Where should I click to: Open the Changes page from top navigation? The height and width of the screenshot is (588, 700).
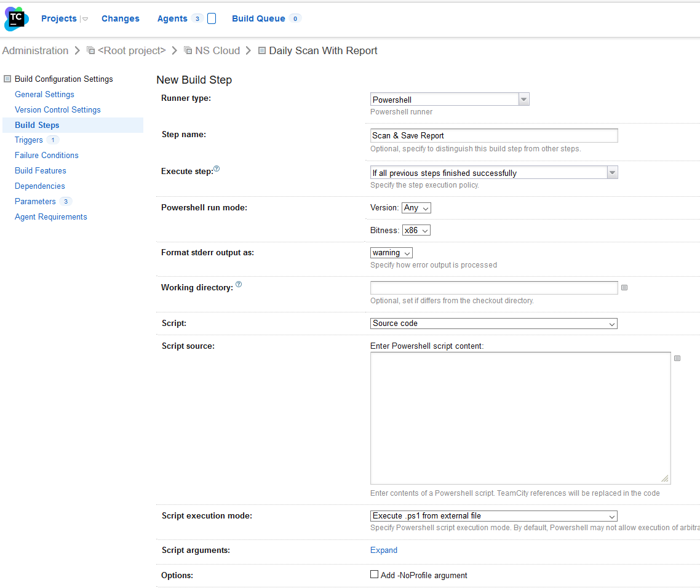tap(120, 18)
